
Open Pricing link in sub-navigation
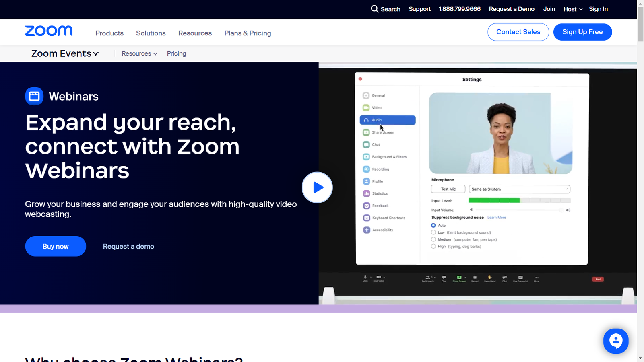coord(176,53)
